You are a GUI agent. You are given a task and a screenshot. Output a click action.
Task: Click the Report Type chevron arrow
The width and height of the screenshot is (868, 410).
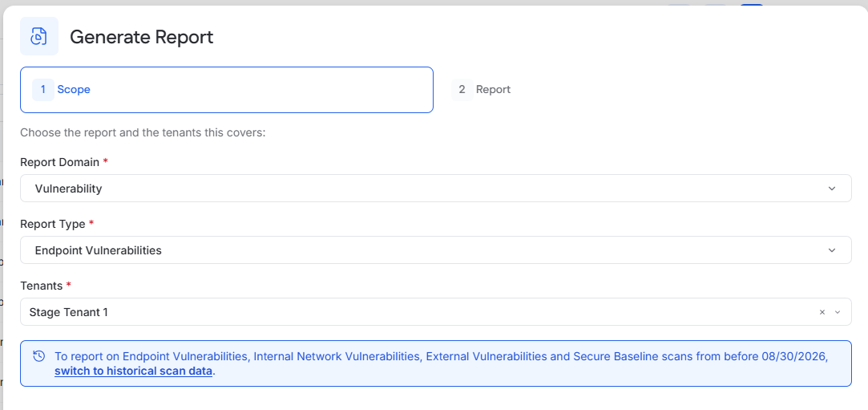[x=831, y=250]
